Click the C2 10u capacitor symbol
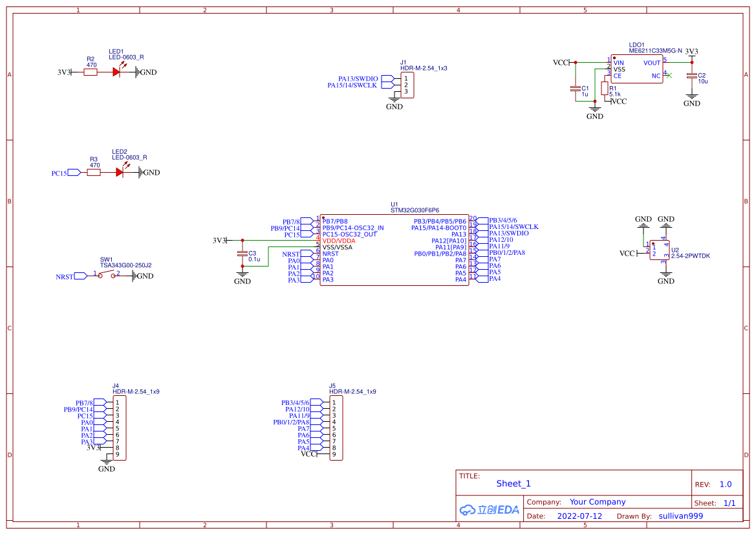 692,76
